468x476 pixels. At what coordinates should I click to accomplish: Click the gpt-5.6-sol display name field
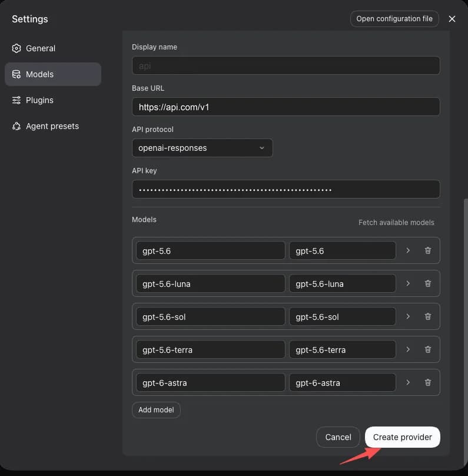(343, 316)
